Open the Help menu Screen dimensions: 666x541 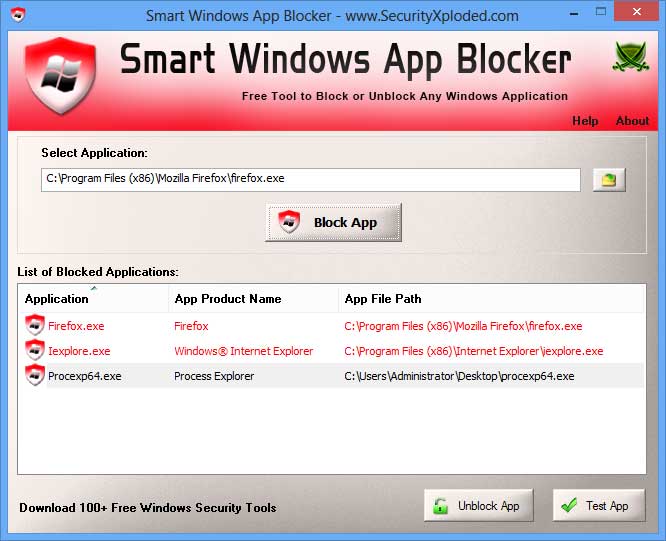(x=585, y=121)
